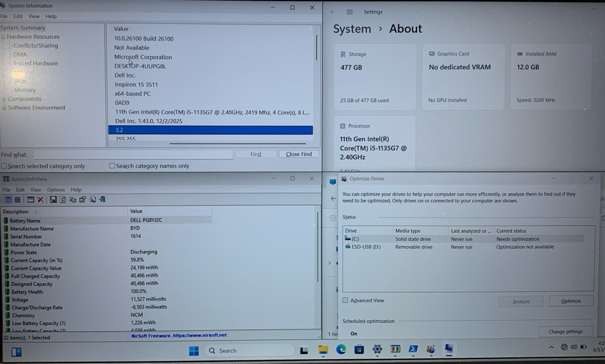Open the Windows Start menu
Image resolution: width=605 pixels, height=364 pixels.
click(194, 351)
